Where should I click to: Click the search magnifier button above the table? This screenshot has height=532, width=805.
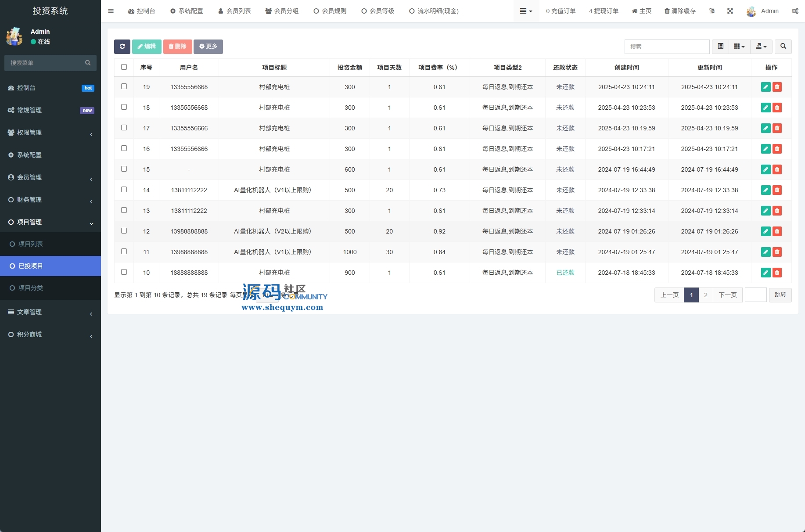coord(783,47)
